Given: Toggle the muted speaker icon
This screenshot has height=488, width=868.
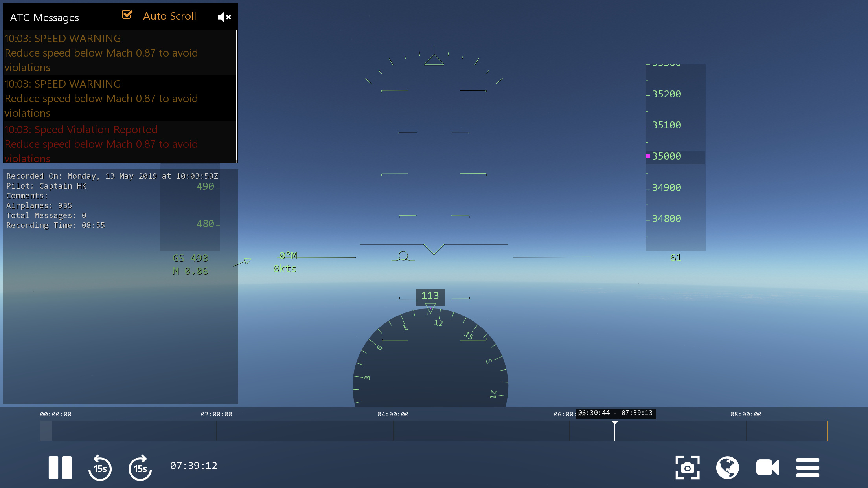Looking at the screenshot, I should point(224,17).
